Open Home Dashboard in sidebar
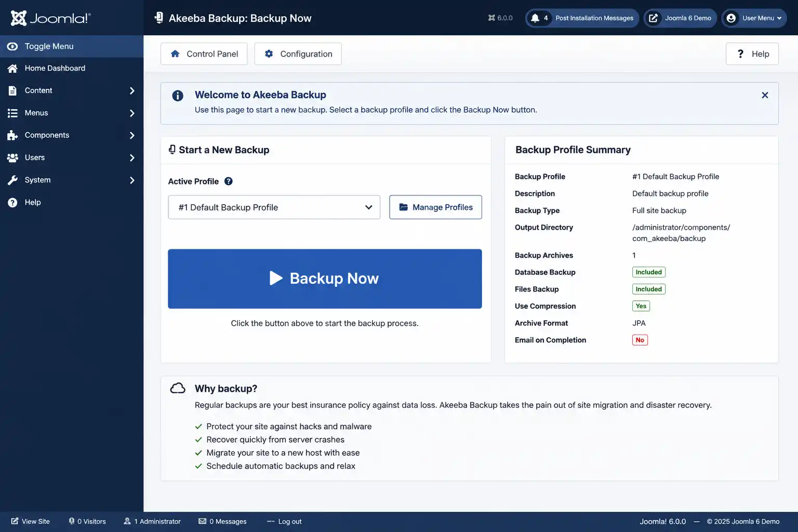This screenshot has width=798, height=532. tap(72, 68)
